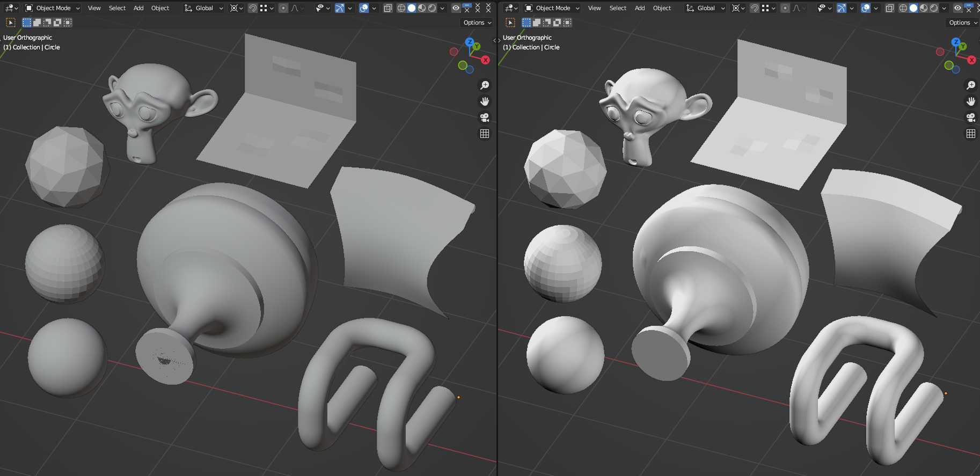The image size is (980, 476).
Task: Select monkey head in left viewport
Action: [x=156, y=110]
